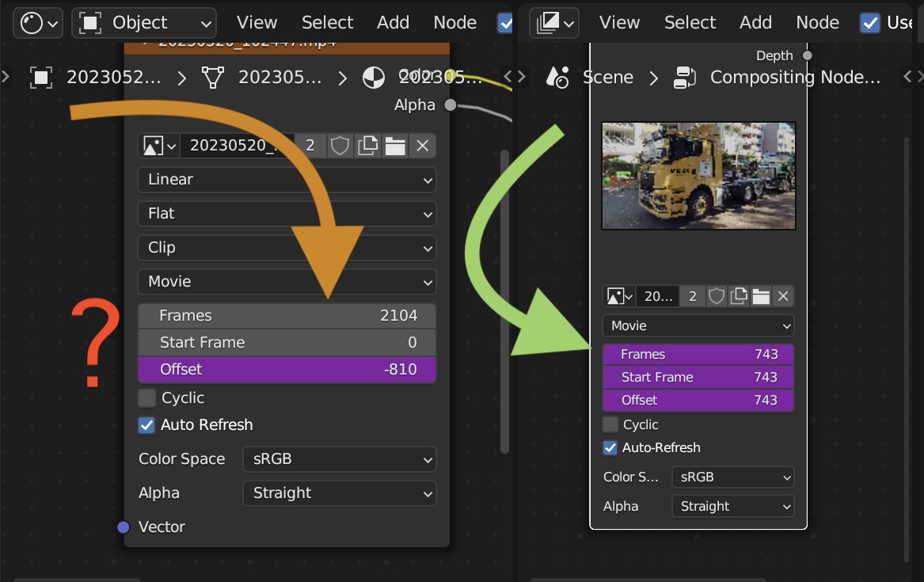Open Node menu in shader editor

(455, 22)
